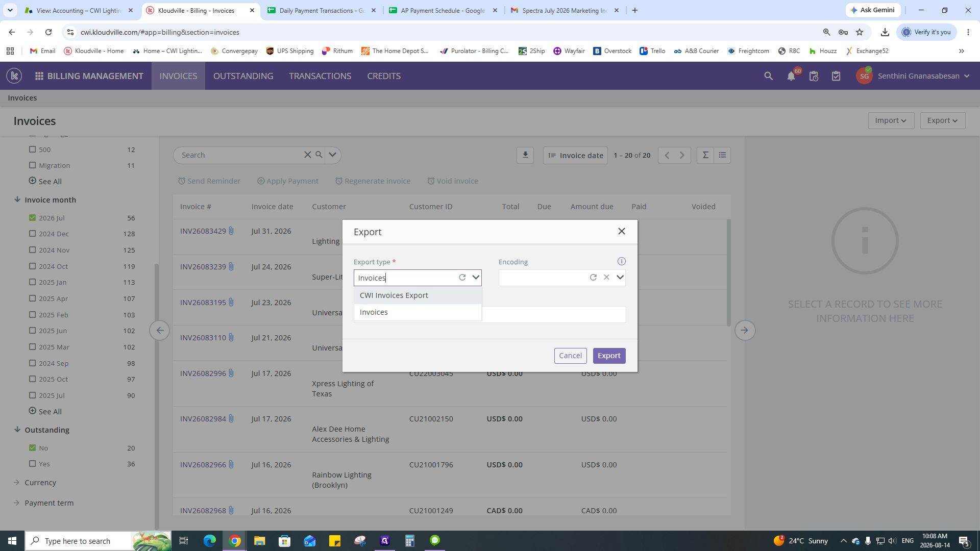This screenshot has height=551, width=980.
Task: Close the Export dialog with X
Action: (621, 231)
